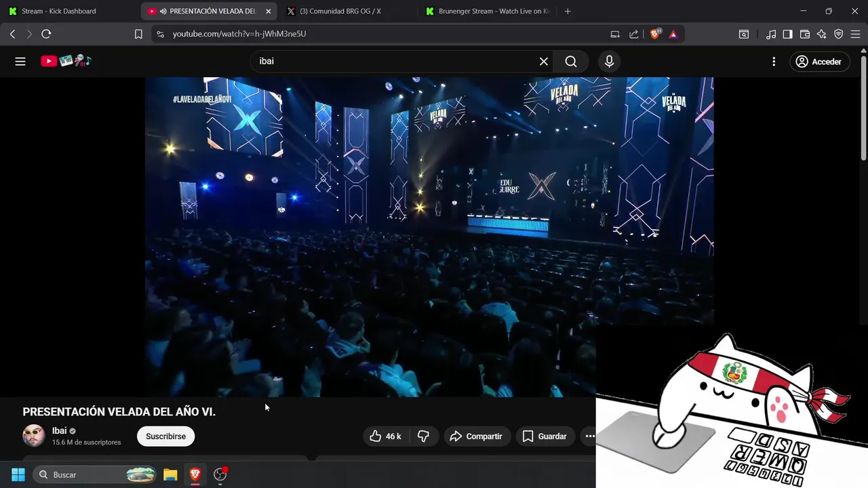Switch to Stream - Kick Dashboard tab

(x=68, y=11)
